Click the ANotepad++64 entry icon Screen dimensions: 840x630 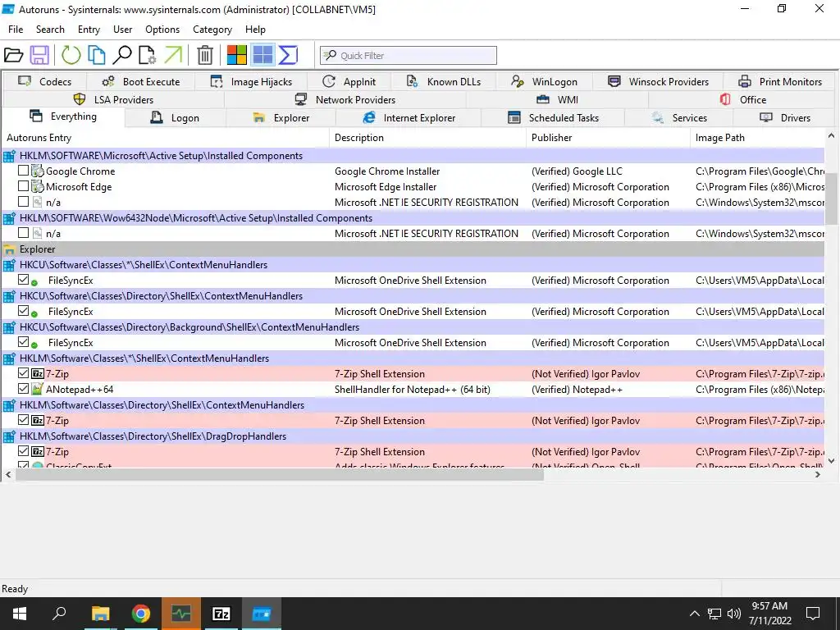pyautogui.click(x=38, y=390)
